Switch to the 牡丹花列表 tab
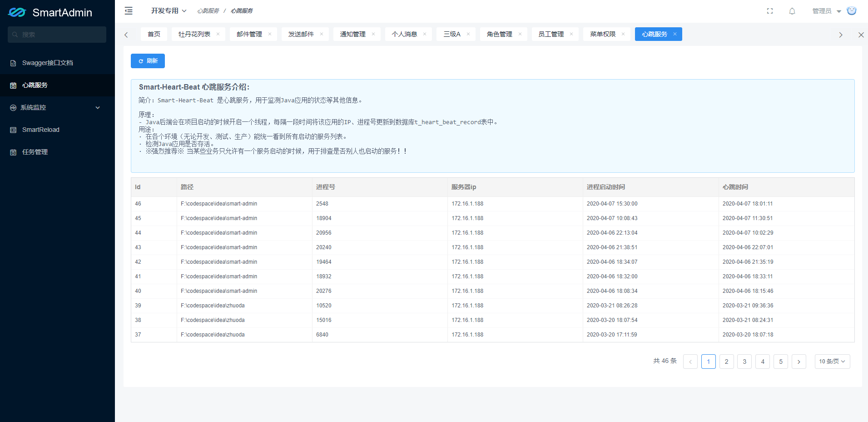 click(194, 34)
